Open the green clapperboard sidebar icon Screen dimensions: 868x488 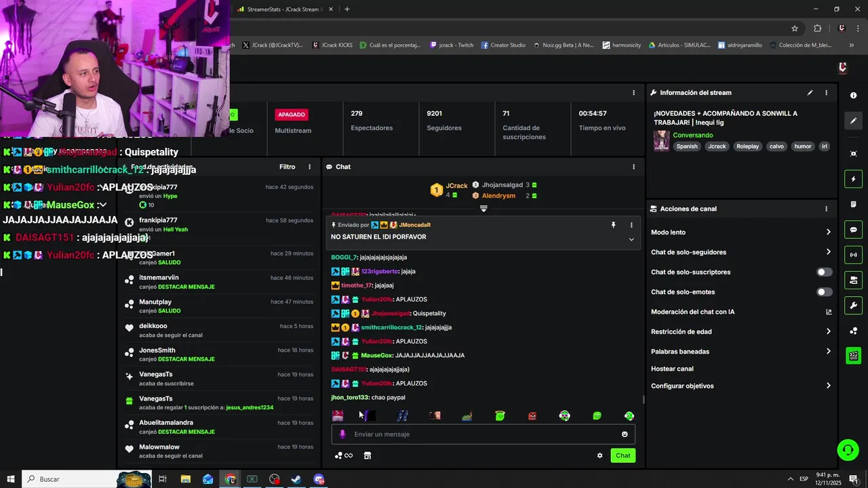(x=853, y=356)
